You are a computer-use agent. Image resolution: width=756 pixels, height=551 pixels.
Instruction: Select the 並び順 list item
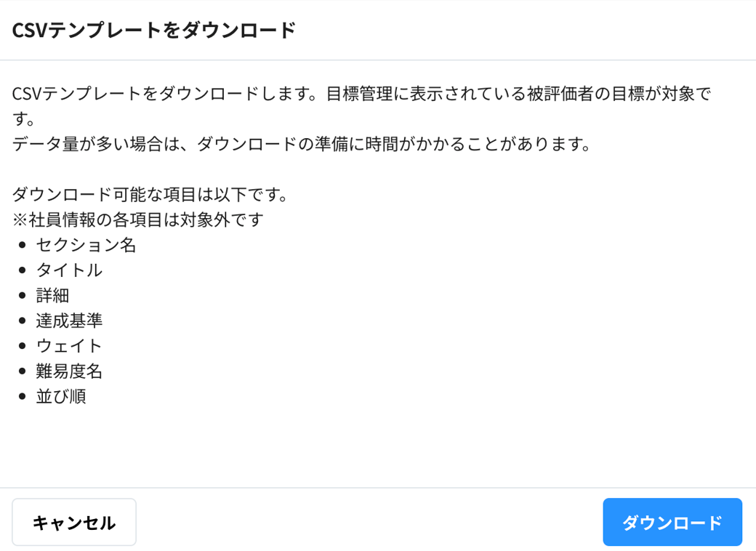(61, 397)
